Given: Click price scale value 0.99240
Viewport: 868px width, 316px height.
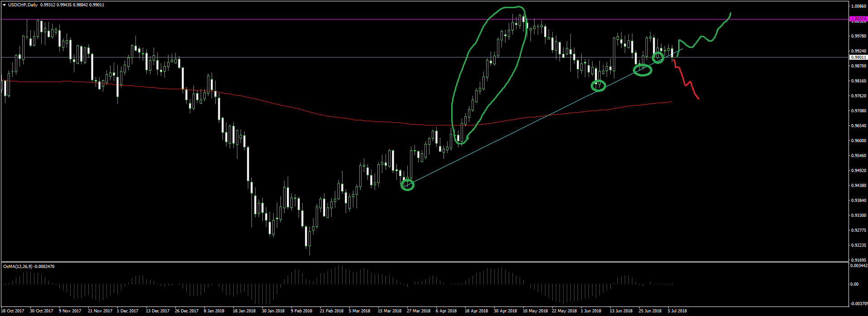Looking at the screenshot, I should coord(858,51).
